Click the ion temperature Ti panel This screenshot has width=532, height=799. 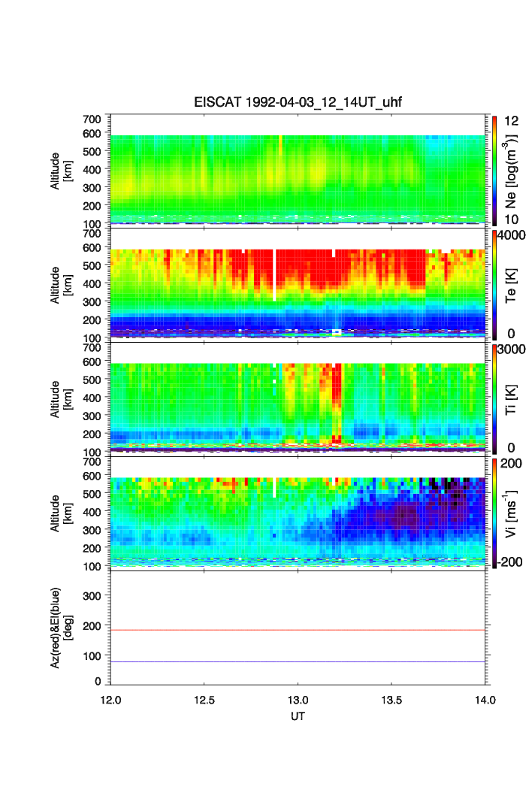click(298, 399)
